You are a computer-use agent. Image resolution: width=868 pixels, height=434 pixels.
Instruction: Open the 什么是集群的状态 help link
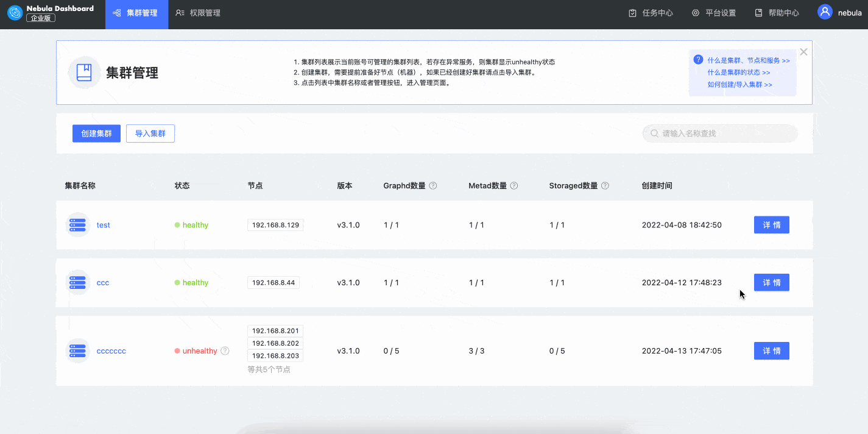pos(739,73)
